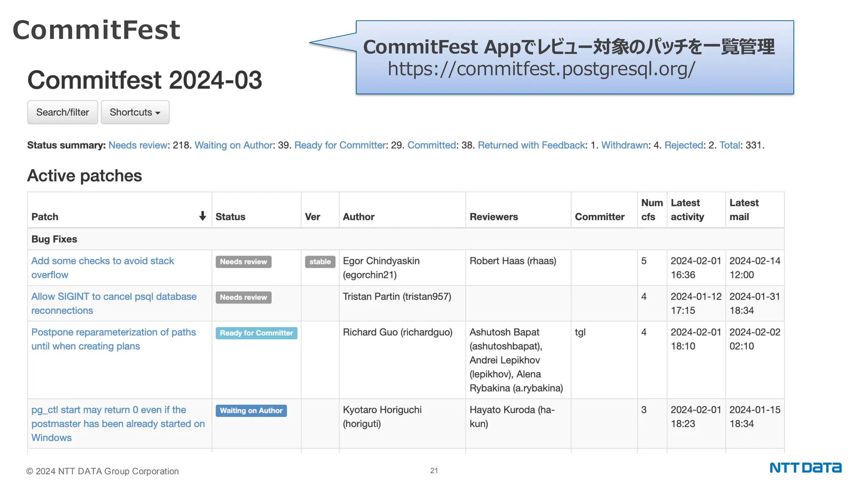Open the Needs review status link

point(138,145)
